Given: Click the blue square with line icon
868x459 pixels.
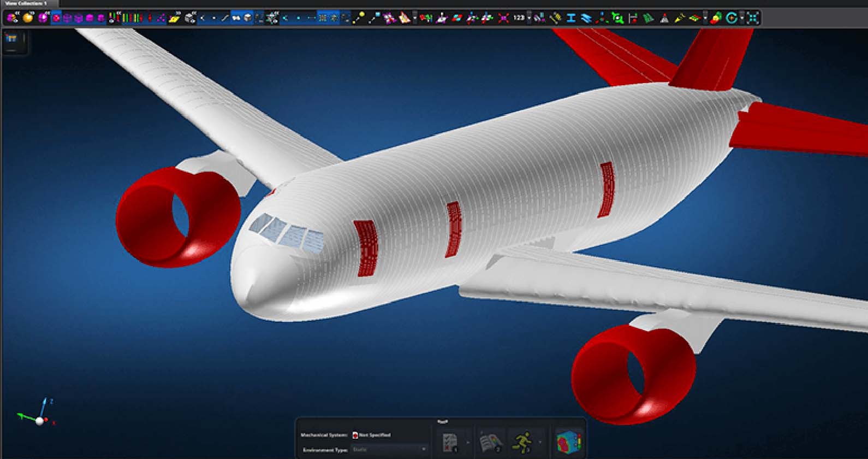Looking at the screenshot, I should (373, 18).
